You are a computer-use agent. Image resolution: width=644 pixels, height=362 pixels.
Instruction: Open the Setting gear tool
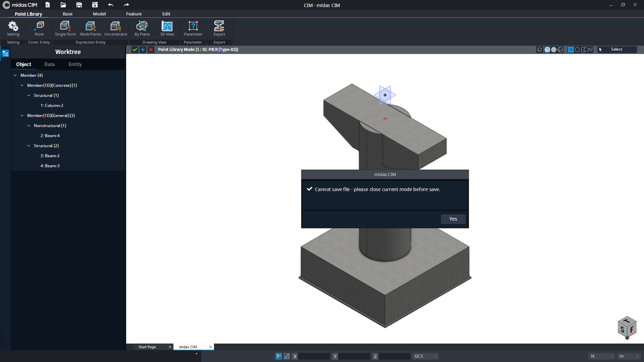click(x=13, y=28)
